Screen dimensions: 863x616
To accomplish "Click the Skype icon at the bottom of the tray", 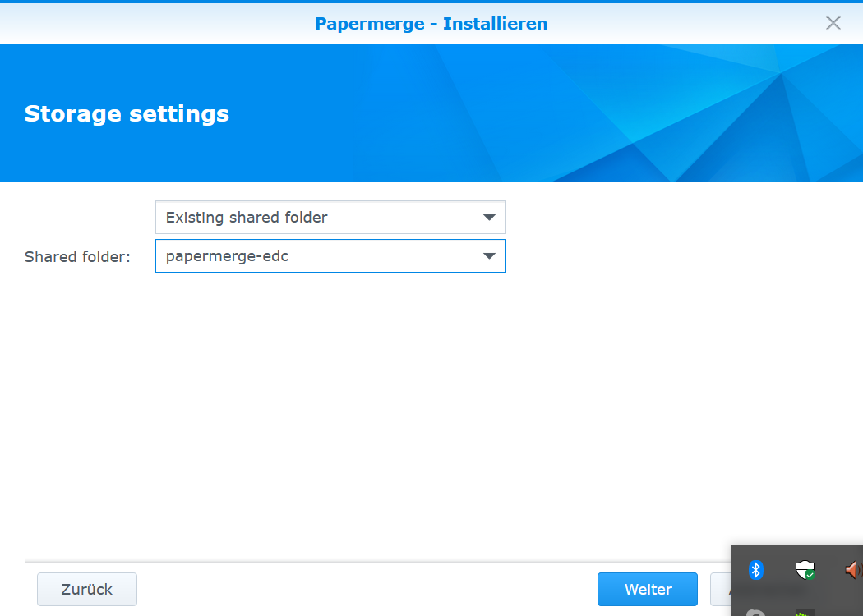I will coord(755,612).
